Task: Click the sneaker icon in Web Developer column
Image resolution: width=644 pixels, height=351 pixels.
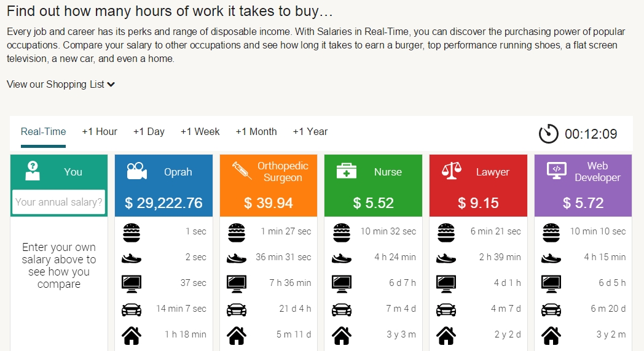Action: [x=551, y=258]
